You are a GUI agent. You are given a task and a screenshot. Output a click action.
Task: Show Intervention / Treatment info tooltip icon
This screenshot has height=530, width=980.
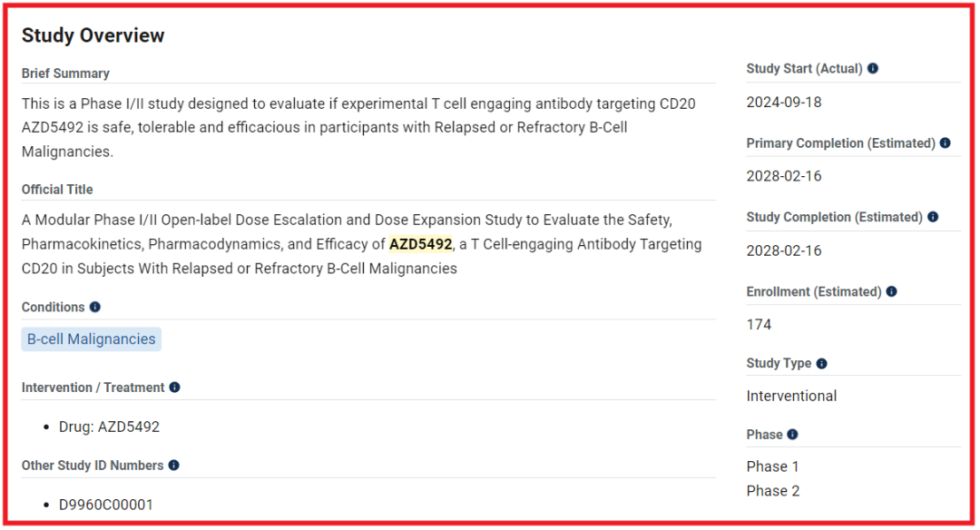tap(175, 388)
